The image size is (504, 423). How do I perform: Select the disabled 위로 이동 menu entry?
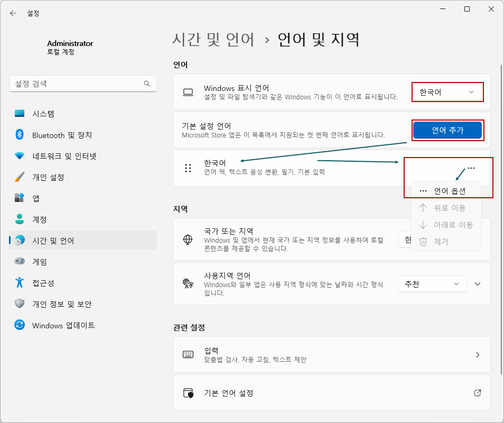[x=446, y=208]
